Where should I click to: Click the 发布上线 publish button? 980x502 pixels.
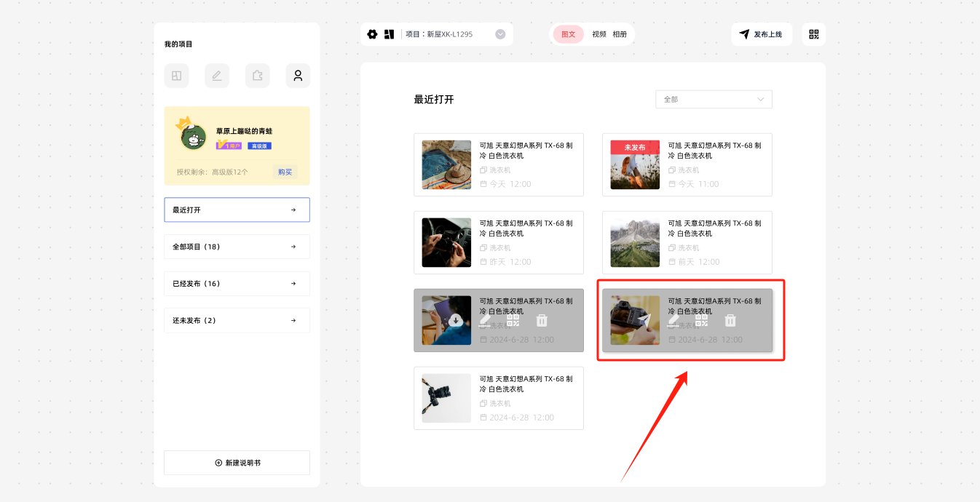[x=761, y=34]
